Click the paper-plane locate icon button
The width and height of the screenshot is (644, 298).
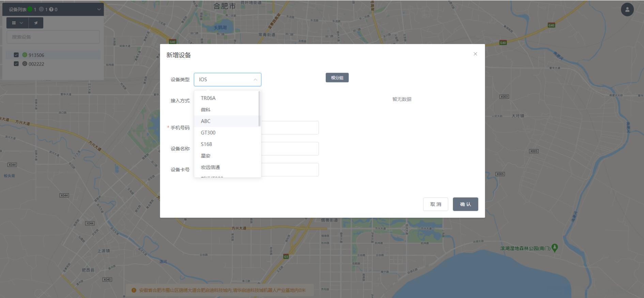click(x=36, y=23)
